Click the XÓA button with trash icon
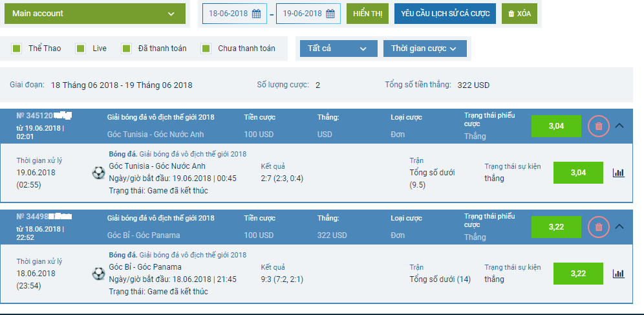644x315 pixels. [x=520, y=14]
